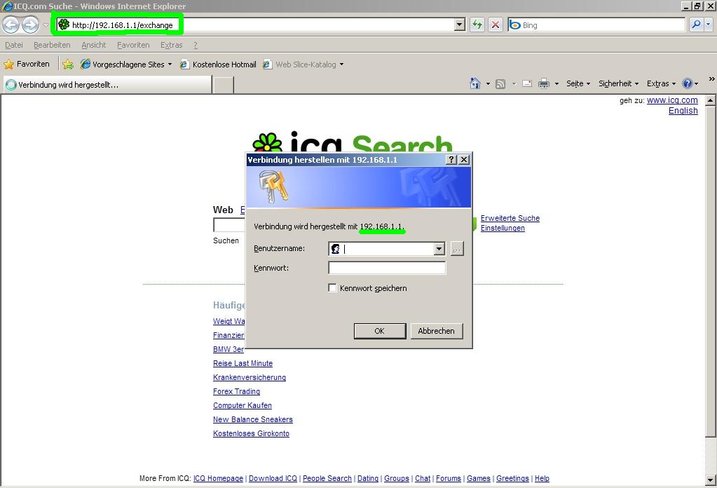Open a new empty tab
Image resolution: width=717 pixels, height=488 pixels.
pyautogui.click(x=224, y=85)
